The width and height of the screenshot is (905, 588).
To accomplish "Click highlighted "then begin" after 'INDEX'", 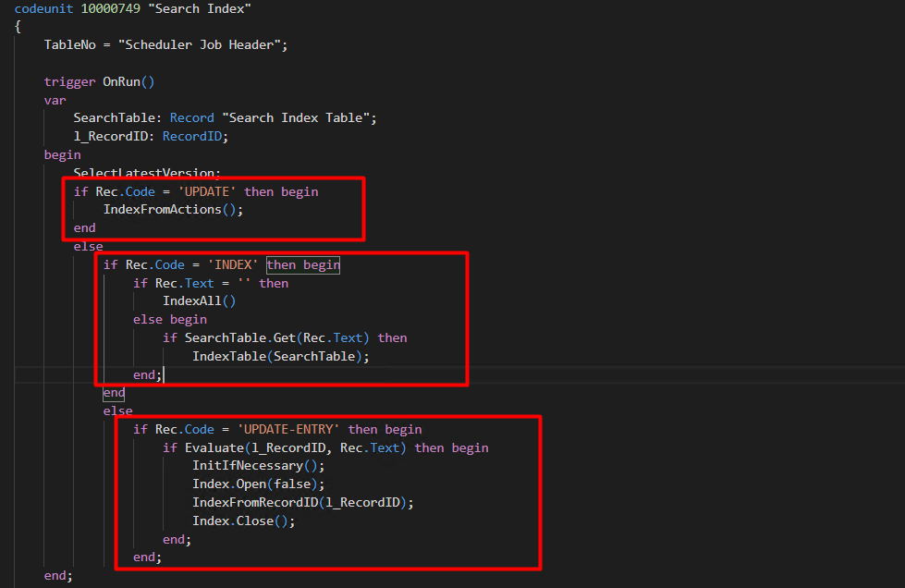I will coord(303,264).
